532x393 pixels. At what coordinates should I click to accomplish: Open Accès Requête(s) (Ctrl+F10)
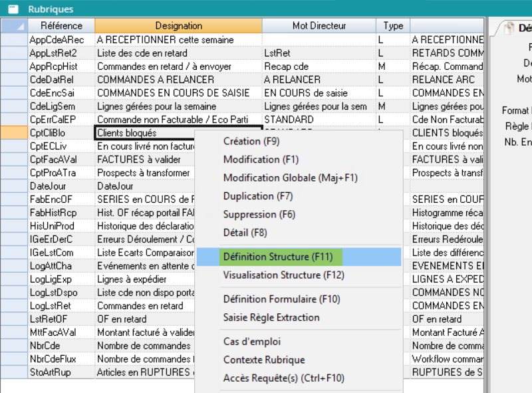(283, 378)
